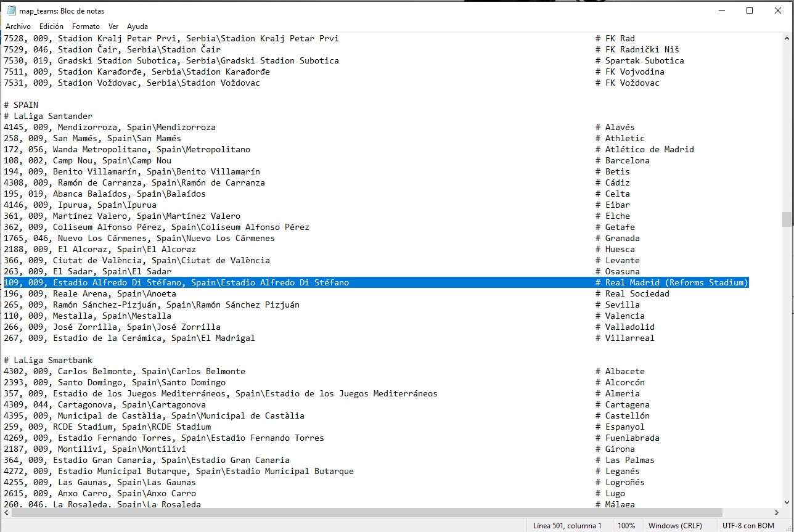Click the 'Estadio Municipal Butarque' line
This screenshot has width=794, height=532.
pyautogui.click(x=179, y=471)
